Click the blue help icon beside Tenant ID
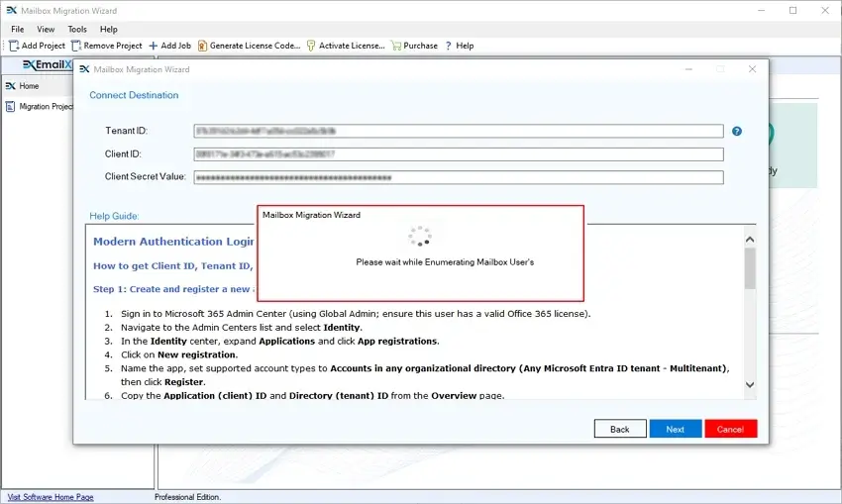This screenshot has width=842, height=504. tap(737, 131)
